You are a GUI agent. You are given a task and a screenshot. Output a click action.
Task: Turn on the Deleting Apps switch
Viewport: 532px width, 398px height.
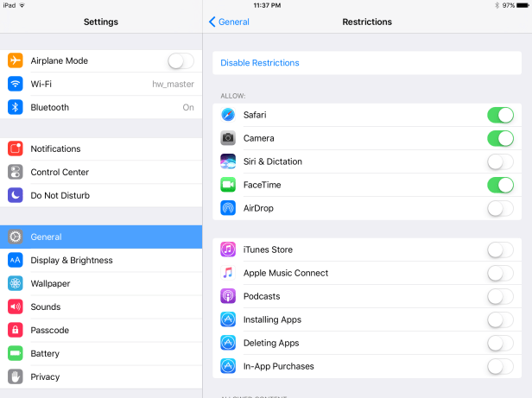(x=500, y=343)
